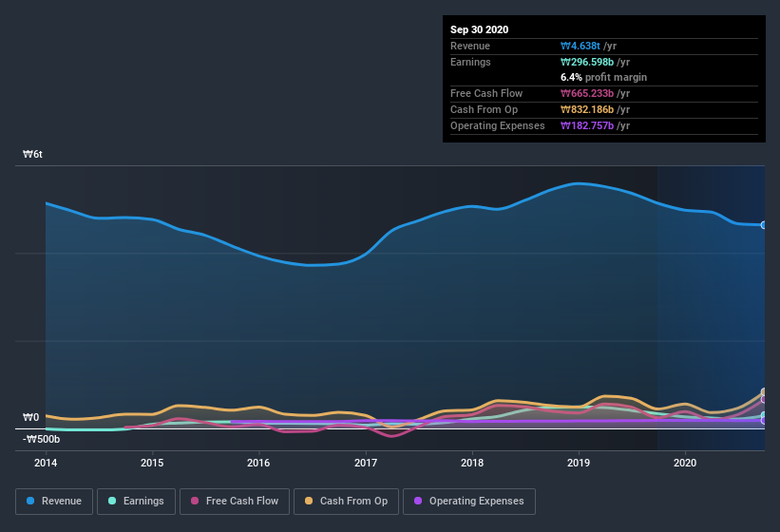This screenshot has height=532, width=780.
Task: Click the Earnings label in tooltip
Action: 470,62
